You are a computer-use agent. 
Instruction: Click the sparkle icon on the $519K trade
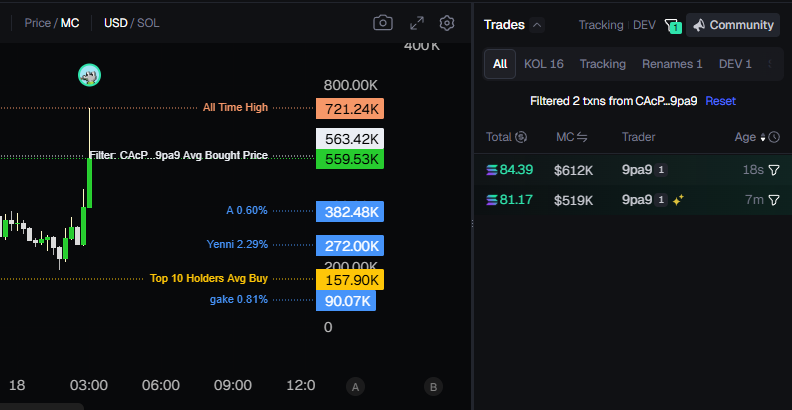678,200
